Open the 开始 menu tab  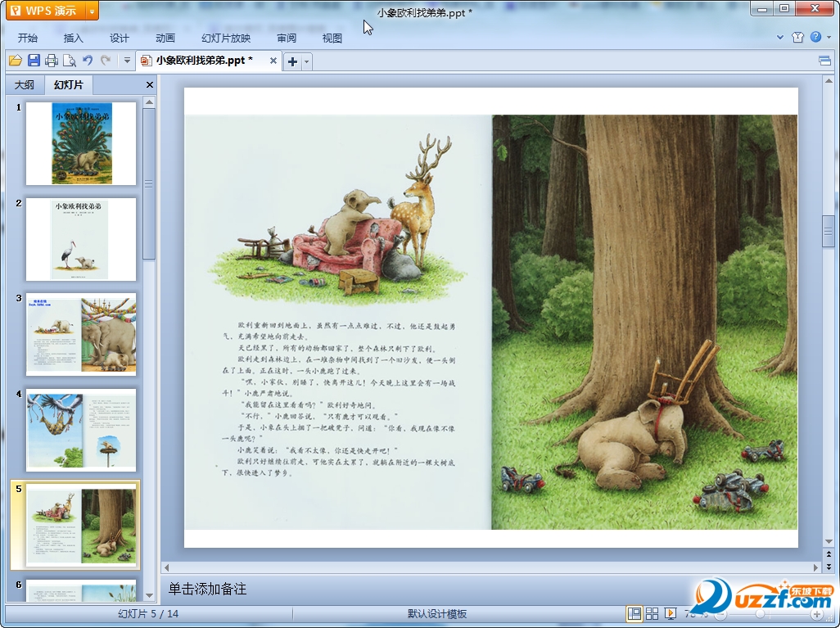point(27,38)
